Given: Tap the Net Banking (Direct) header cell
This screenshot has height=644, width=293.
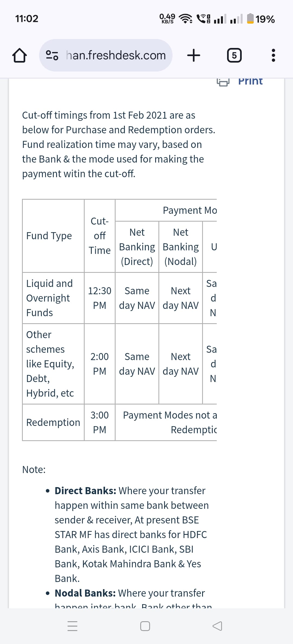Looking at the screenshot, I should point(137,247).
